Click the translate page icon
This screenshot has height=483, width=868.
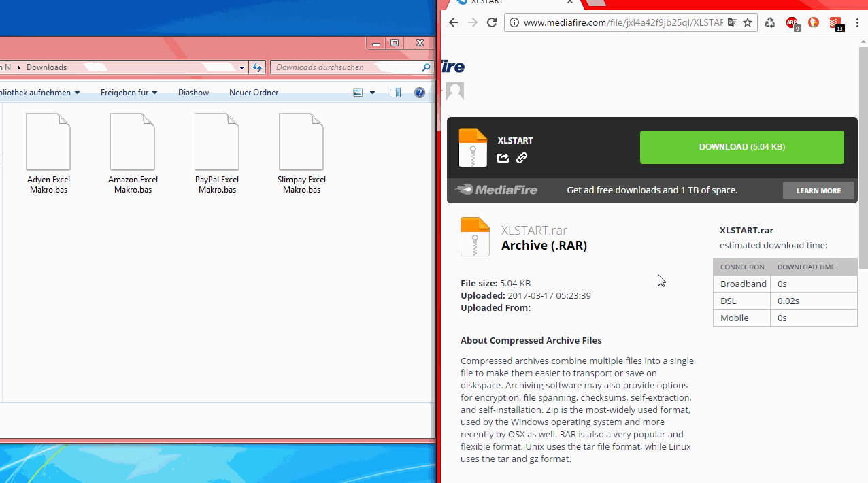click(x=732, y=22)
